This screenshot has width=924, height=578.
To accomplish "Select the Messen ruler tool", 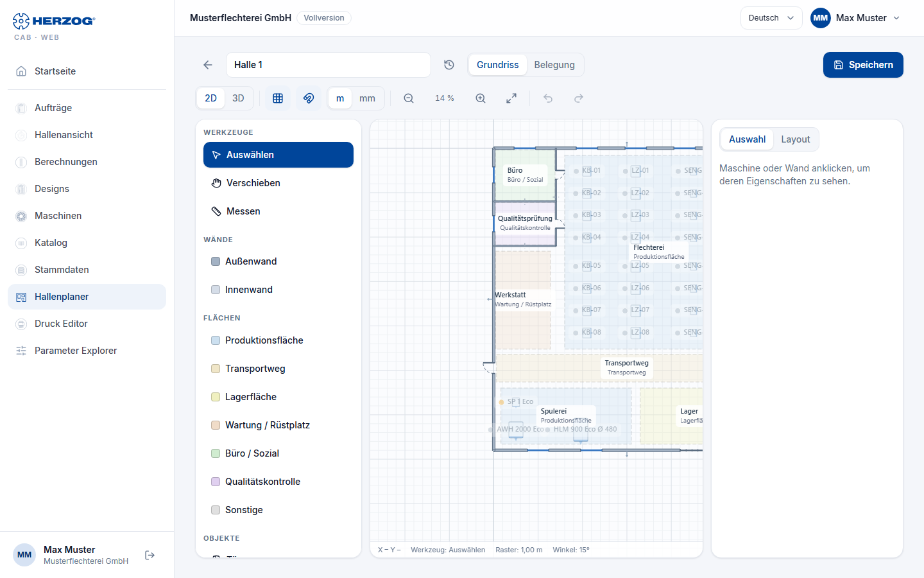I will click(278, 211).
